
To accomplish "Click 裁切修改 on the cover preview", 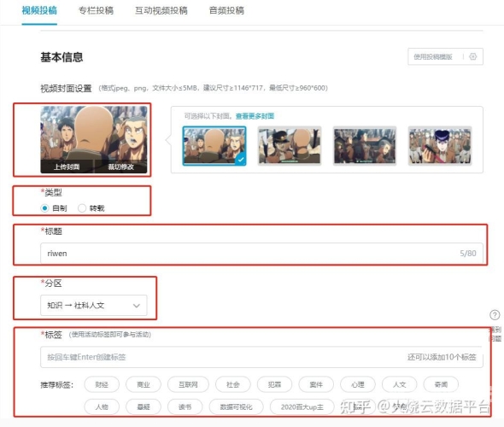I will click(120, 167).
